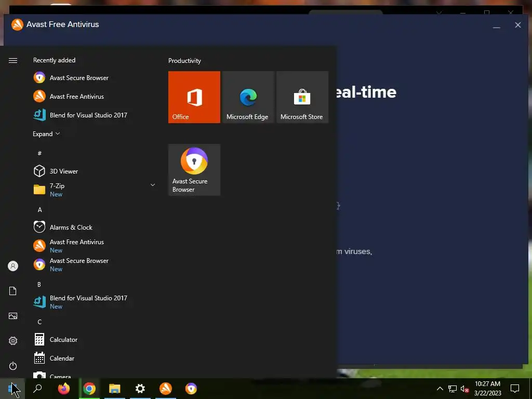The image size is (532, 399).
Task: Launch Firefox from the taskbar
Action: pyautogui.click(x=63, y=389)
